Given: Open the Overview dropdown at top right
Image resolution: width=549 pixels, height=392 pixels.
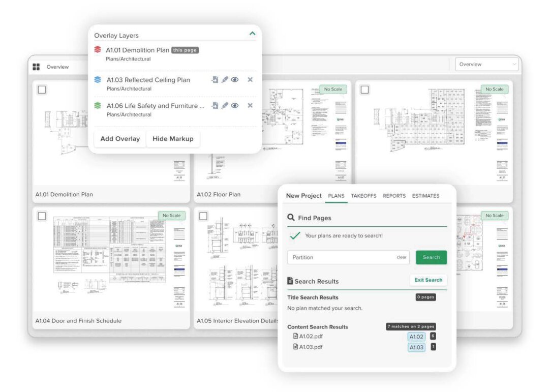Looking at the screenshot, I should [486, 64].
